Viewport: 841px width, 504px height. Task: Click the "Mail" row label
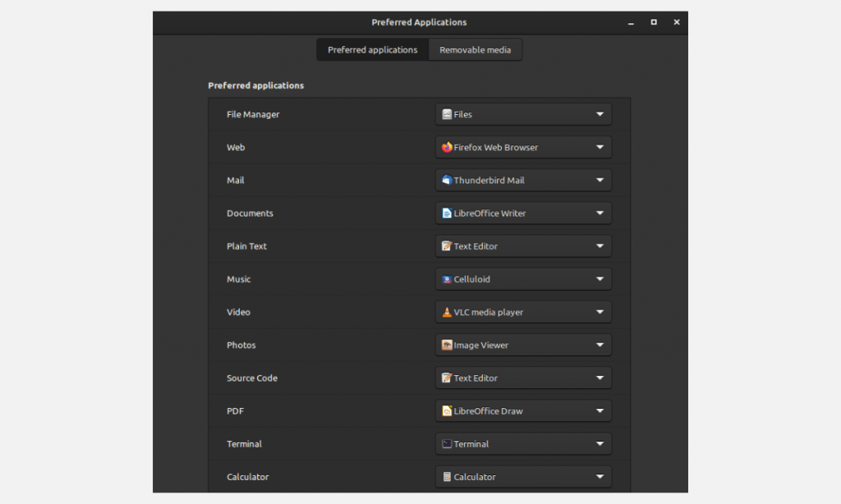[236, 180]
